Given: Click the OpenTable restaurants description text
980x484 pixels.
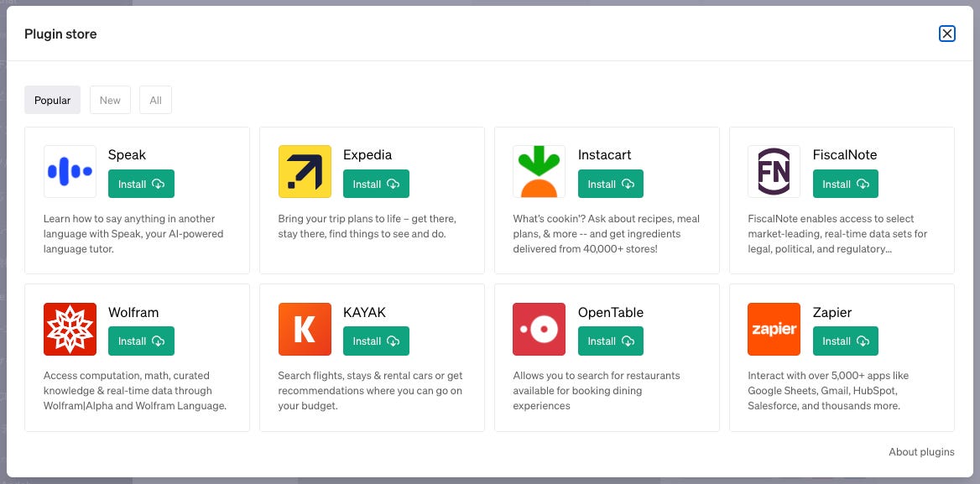Looking at the screenshot, I should tap(597, 391).
